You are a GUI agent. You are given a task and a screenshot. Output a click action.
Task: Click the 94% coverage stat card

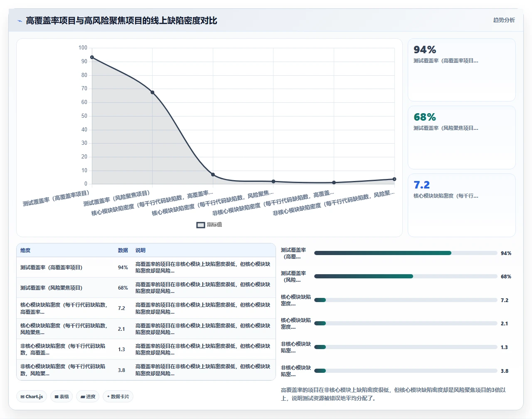tap(462, 70)
